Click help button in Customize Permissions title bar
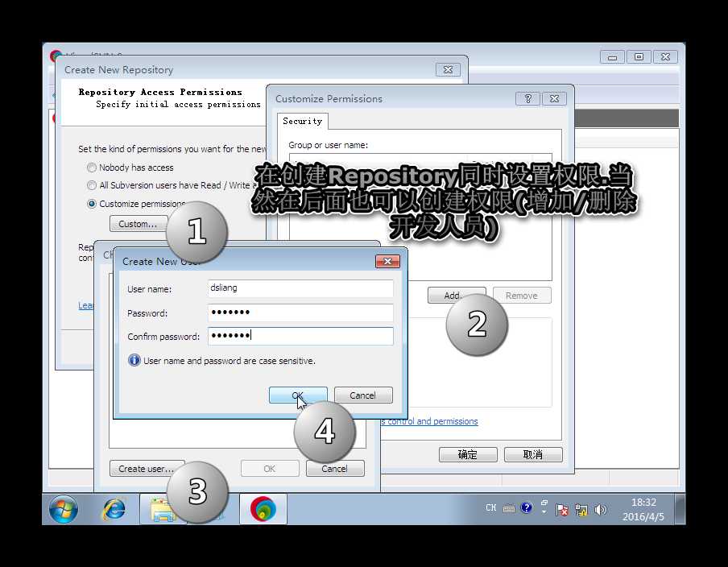 528,98
